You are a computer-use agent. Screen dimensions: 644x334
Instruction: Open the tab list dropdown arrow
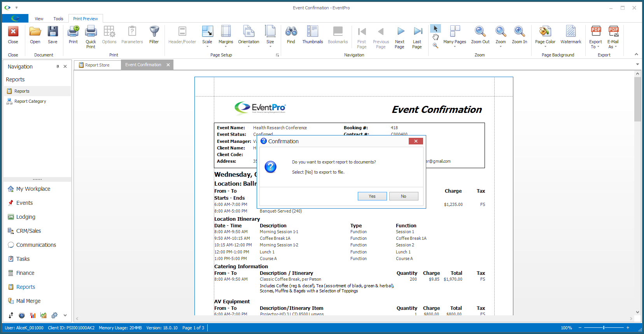637,64
